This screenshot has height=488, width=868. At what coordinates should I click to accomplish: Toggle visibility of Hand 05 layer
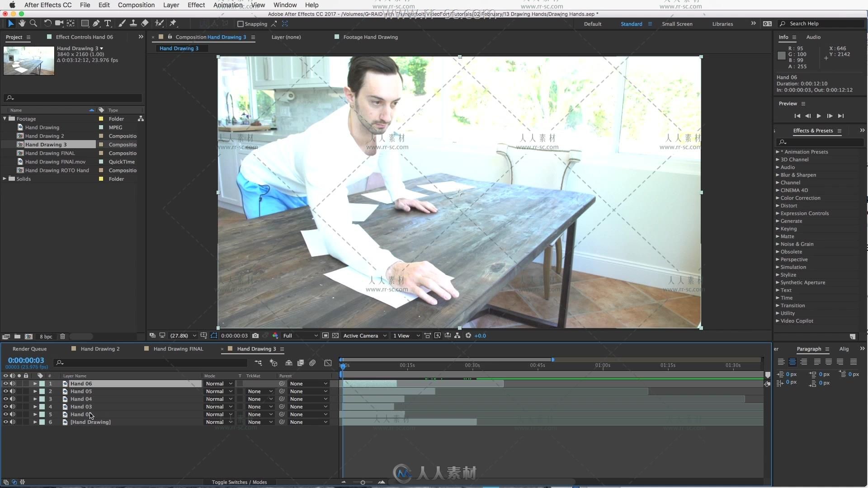[x=5, y=391]
